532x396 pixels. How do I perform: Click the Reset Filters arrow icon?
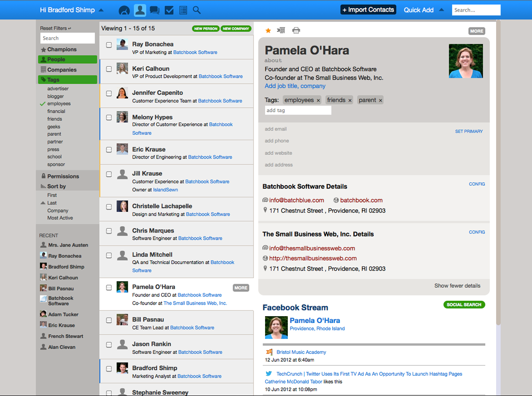tap(70, 29)
